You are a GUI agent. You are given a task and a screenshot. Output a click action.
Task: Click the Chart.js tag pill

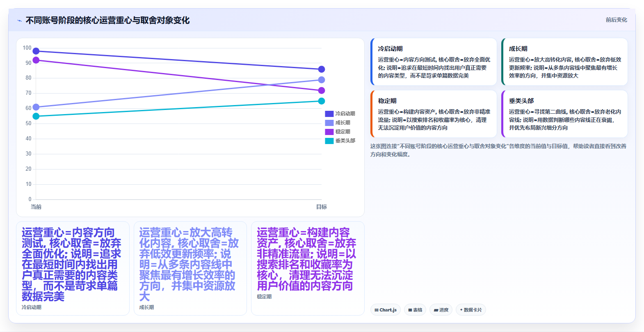(386, 310)
